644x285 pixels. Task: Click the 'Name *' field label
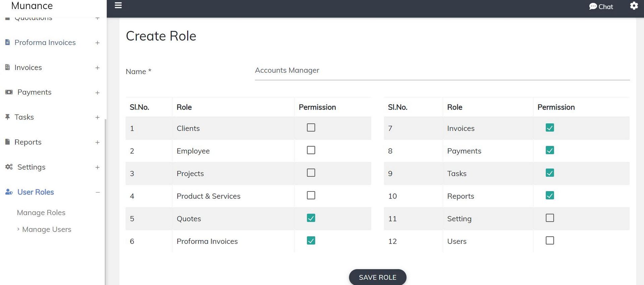pyautogui.click(x=138, y=71)
